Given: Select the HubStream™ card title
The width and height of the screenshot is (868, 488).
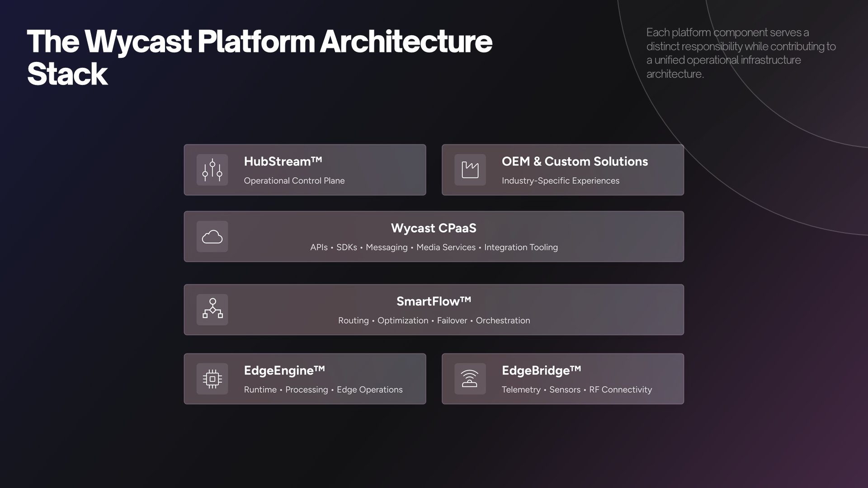Looking at the screenshot, I should [283, 161].
